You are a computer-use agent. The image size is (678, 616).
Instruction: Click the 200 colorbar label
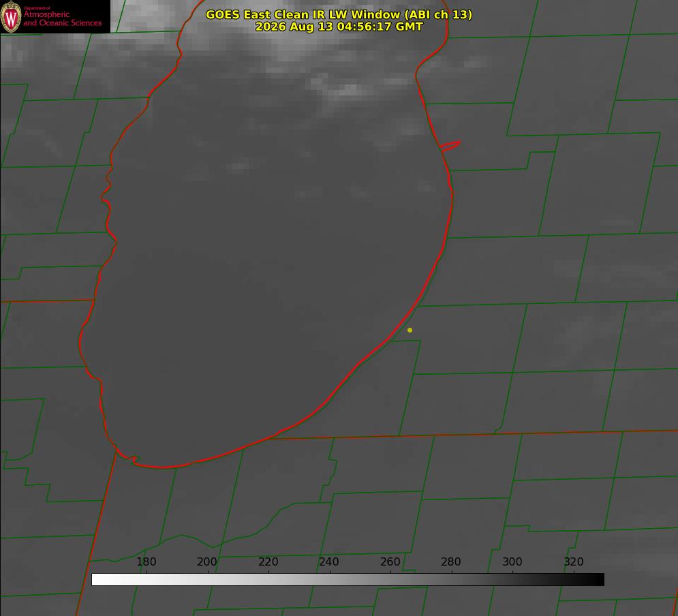click(207, 561)
